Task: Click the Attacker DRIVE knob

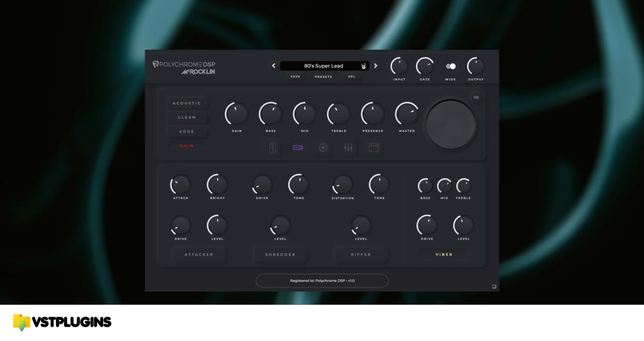Action: pos(181,225)
